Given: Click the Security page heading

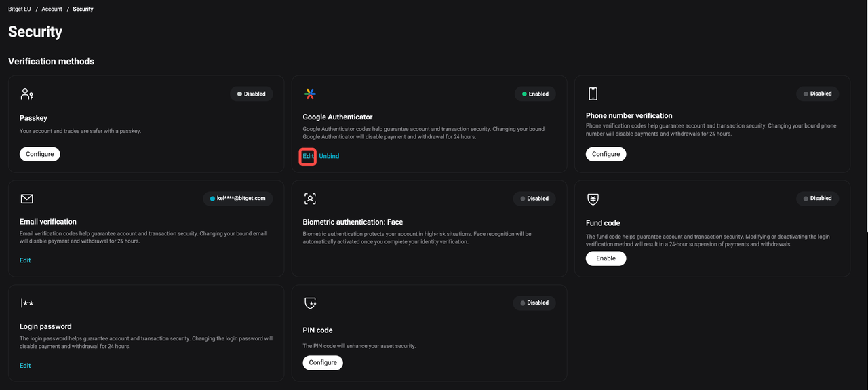Looking at the screenshot, I should (x=35, y=32).
